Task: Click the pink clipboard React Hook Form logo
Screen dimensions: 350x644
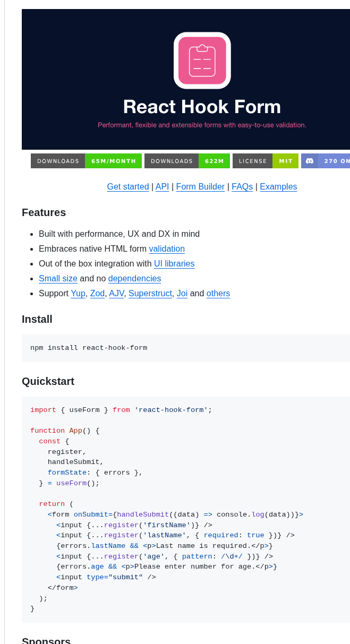Action: (202, 61)
